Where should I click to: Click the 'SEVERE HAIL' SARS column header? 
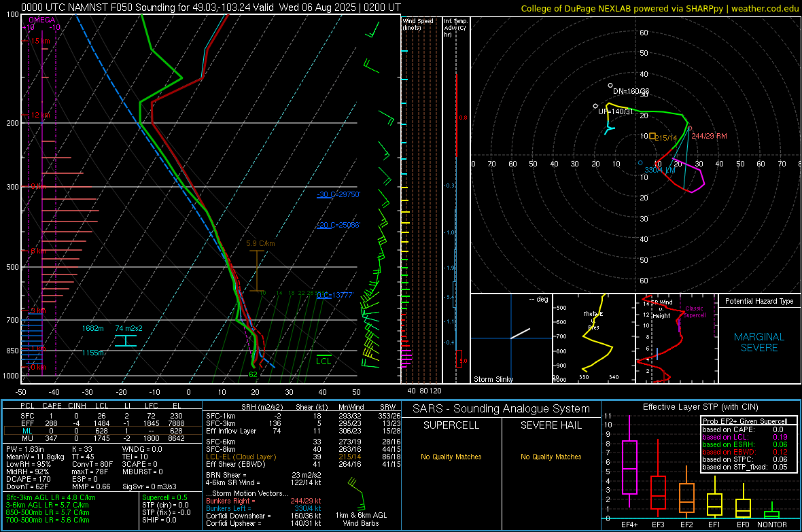pos(551,425)
